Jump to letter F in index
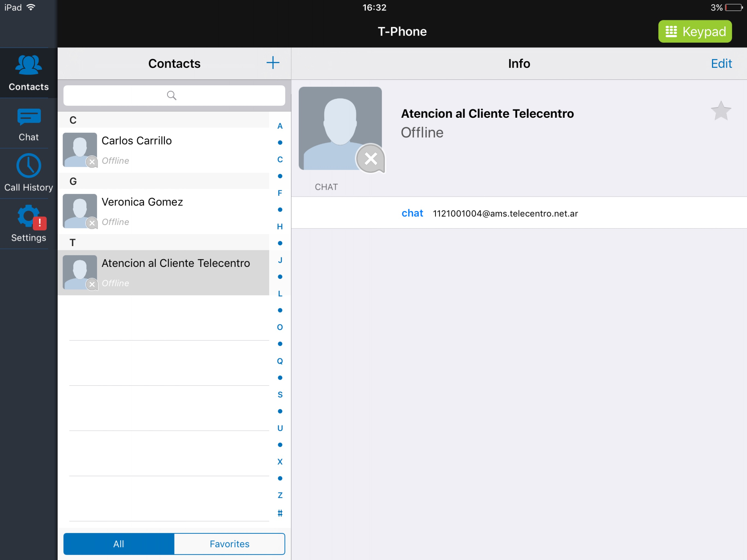Viewport: 747px width, 560px height. coord(280,193)
